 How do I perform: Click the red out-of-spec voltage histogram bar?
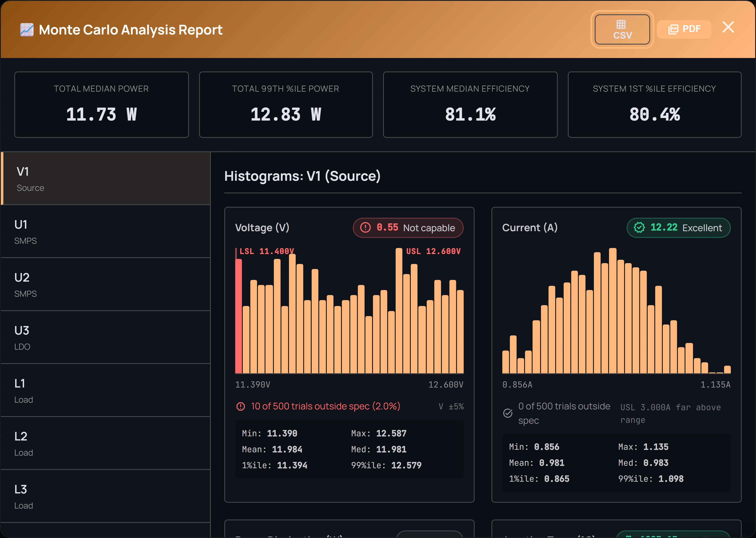(x=238, y=316)
